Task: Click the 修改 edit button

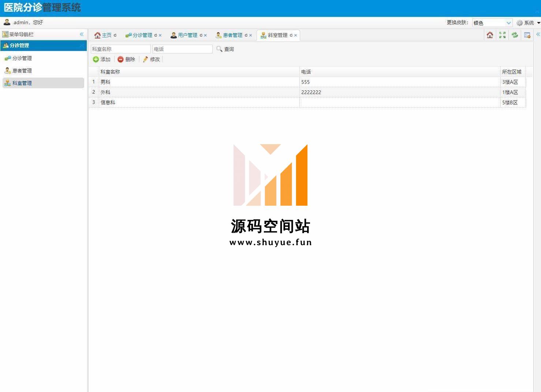Action: (151, 59)
